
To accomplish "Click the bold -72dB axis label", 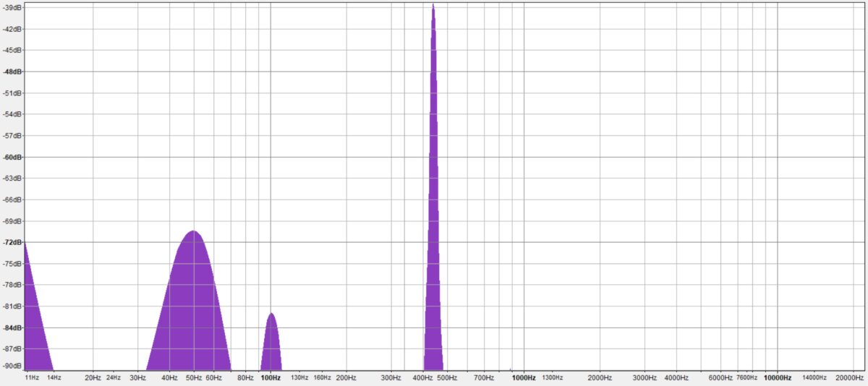I will pos(12,242).
